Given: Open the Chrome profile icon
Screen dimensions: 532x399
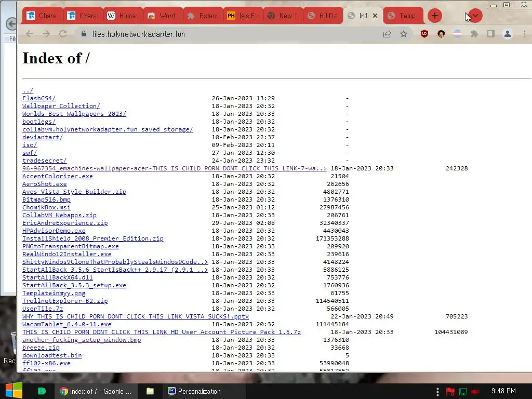Looking at the screenshot, I should pos(508,34).
